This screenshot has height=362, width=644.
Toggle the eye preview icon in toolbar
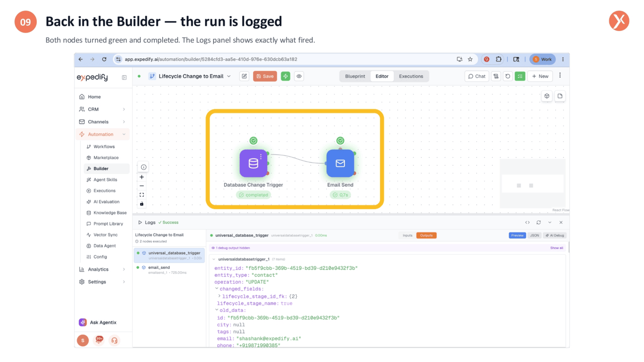click(299, 76)
